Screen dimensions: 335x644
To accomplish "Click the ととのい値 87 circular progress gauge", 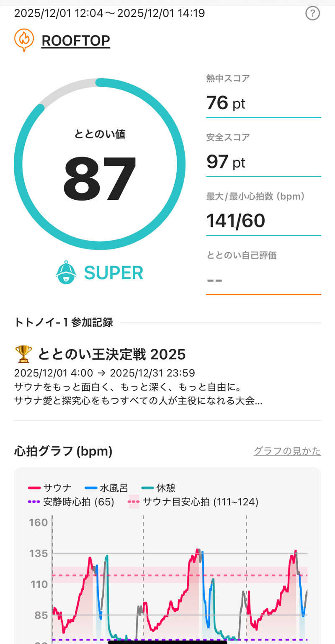I will pyautogui.click(x=100, y=164).
